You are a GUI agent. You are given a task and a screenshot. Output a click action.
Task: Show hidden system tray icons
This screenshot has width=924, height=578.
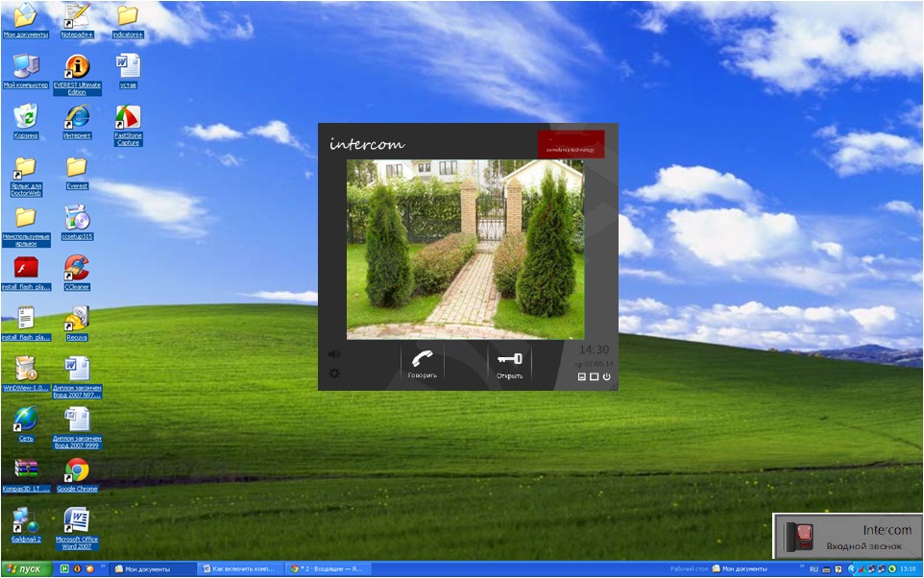852,569
